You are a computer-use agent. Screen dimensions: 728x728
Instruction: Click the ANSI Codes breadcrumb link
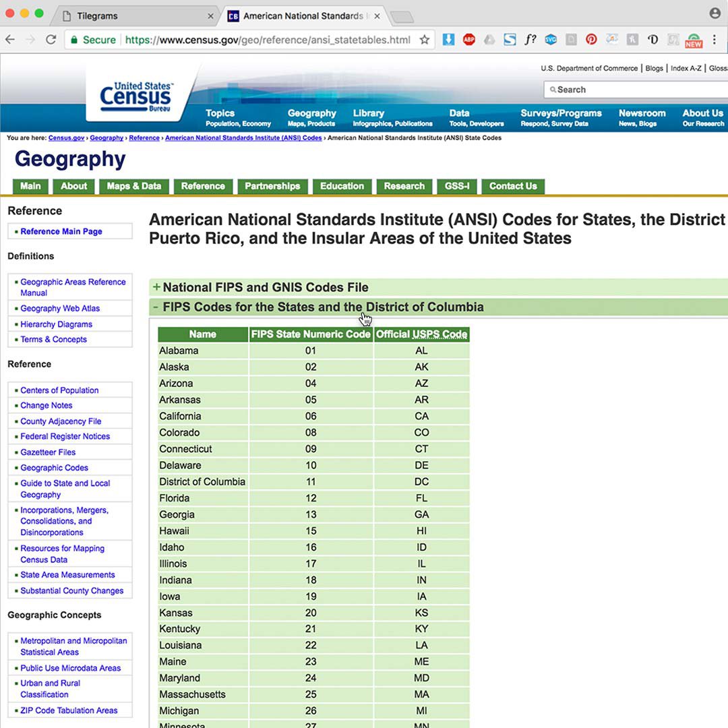pos(243,138)
